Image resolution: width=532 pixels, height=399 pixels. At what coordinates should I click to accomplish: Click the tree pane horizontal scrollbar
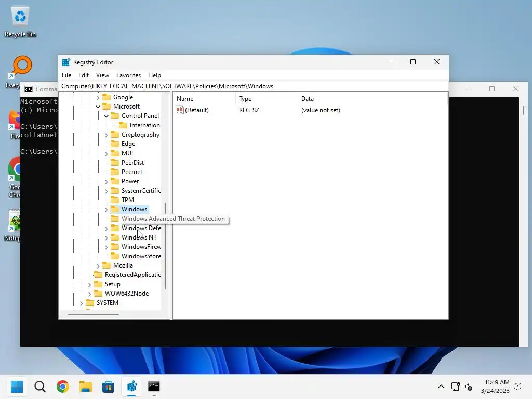click(94, 314)
